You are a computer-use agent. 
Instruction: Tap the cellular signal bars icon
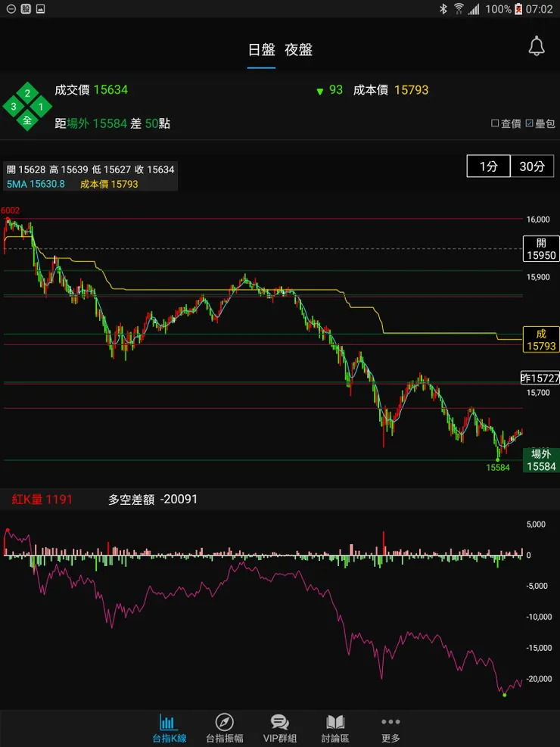click(474, 8)
